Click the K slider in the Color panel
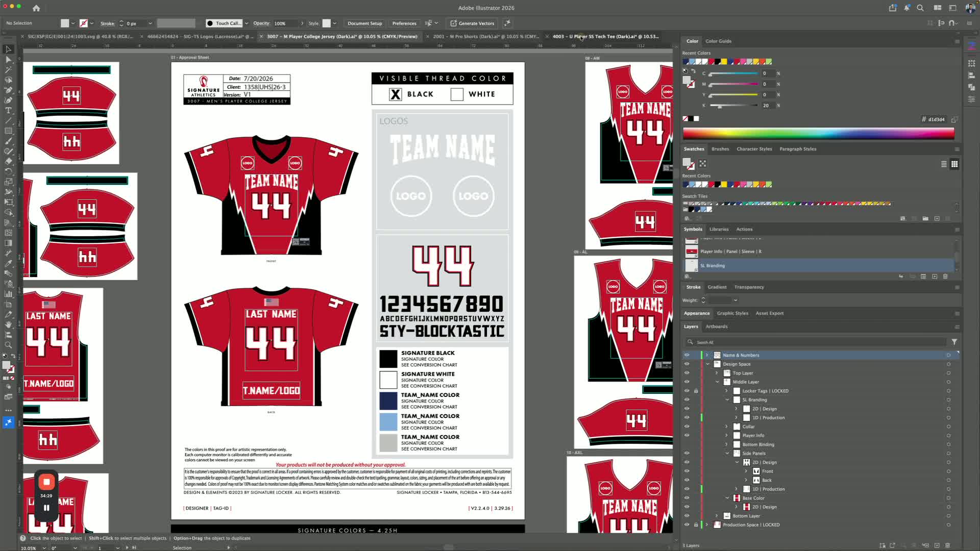 733,106
